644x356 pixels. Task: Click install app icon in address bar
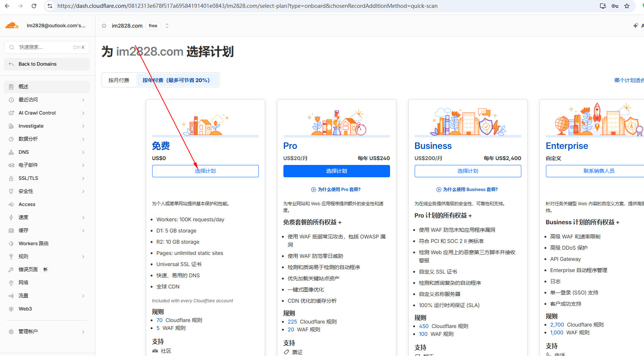603,6
